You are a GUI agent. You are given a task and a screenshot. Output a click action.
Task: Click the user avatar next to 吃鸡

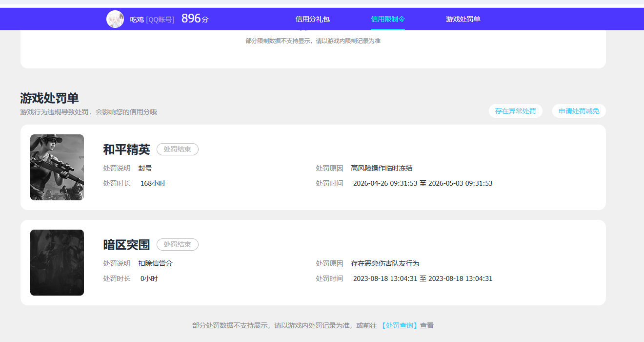pyautogui.click(x=115, y=19)
